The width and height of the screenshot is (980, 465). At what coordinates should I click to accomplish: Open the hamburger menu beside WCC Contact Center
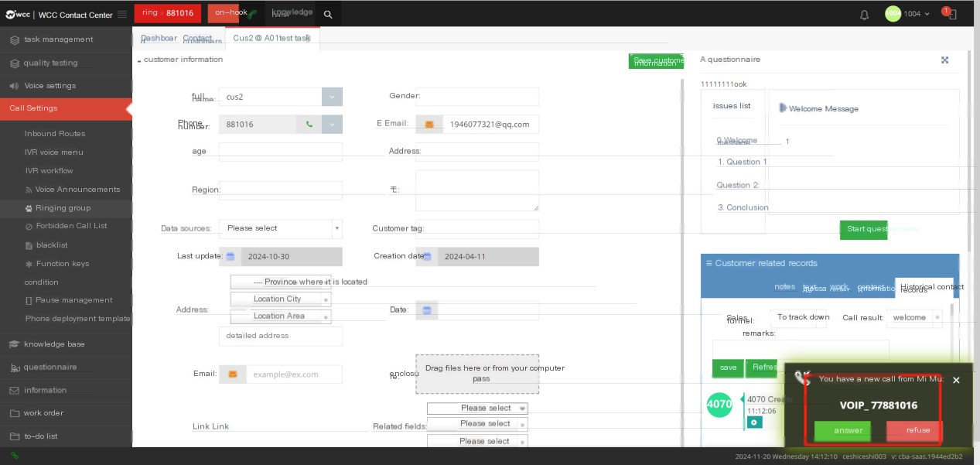[122, 14]
